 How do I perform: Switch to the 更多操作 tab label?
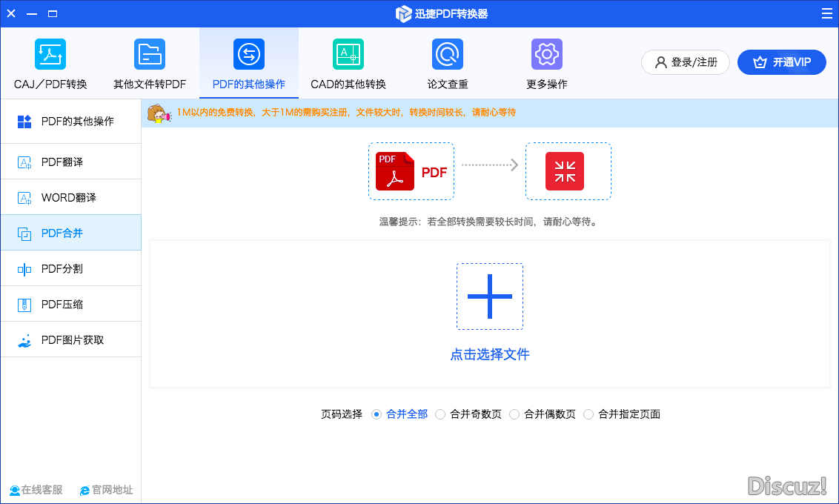[547, 84]
